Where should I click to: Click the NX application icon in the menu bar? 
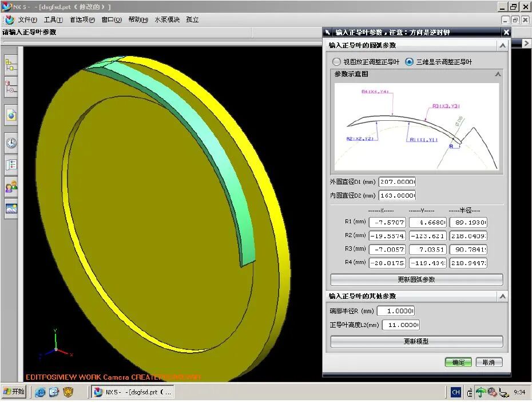click(x=9, y=19)
